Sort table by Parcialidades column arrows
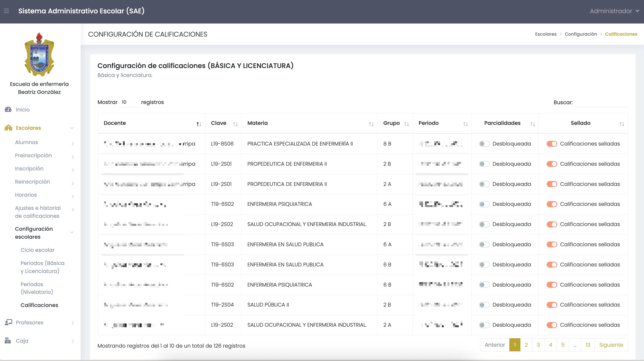644x361 pixels. [533, 124]
